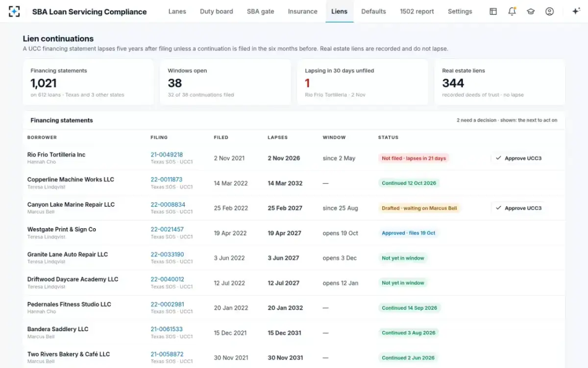Open filing 22-0033190
Image resolution: width=588 pixels, height=368 pixels.
pos(167,254)
